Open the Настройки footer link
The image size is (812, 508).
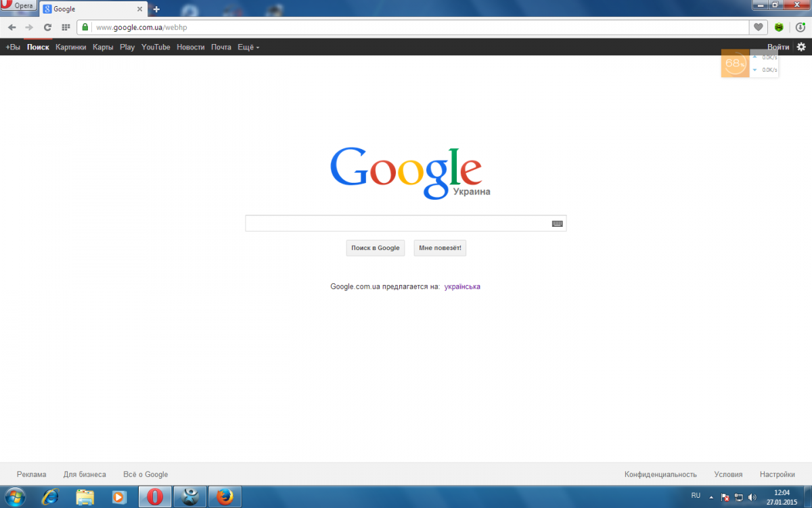coord(777,474)
